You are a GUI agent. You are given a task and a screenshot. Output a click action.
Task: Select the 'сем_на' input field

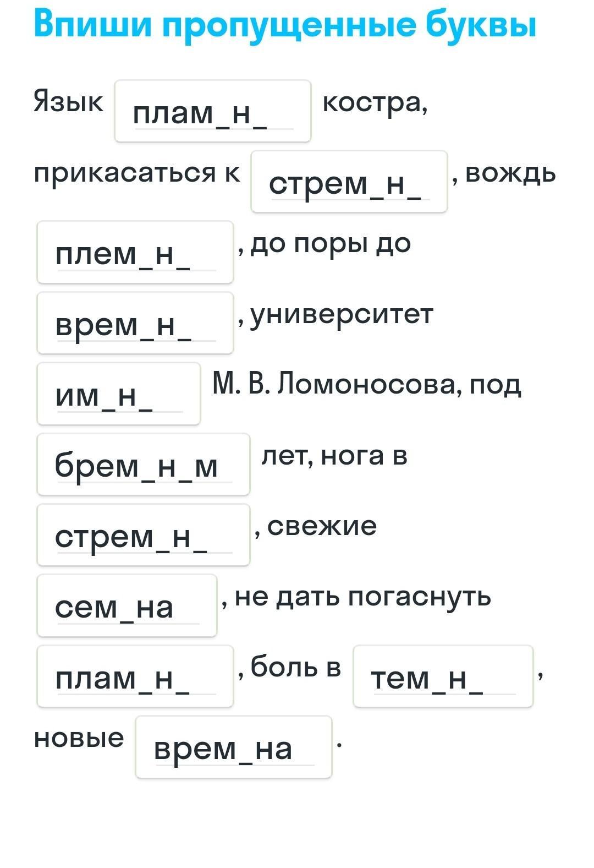pyautogui.click(x=127, y=606)
